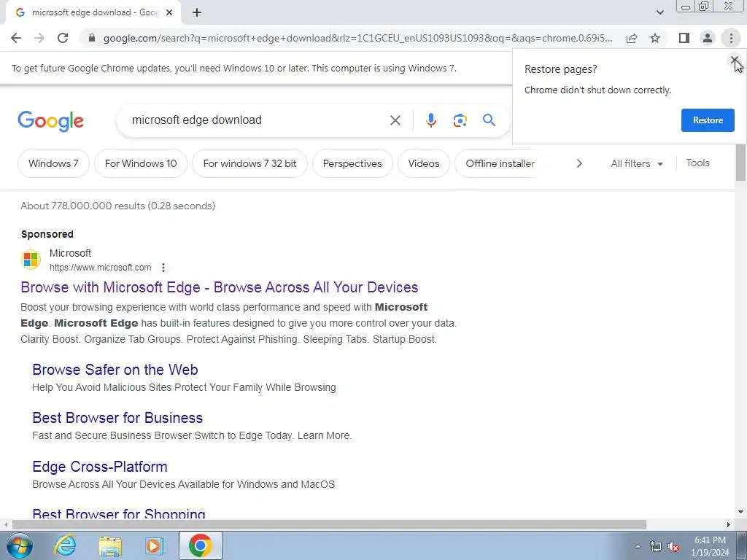The width and height of the screenshot is (747, 560).
Task: Share this page using the share icon
Action: pyautogui.click(x=632, y=38)
